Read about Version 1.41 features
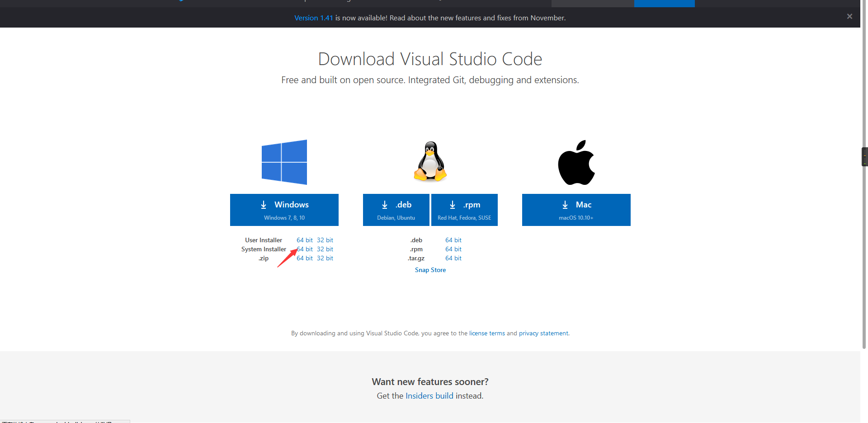The image size is (868, 423). 313,18
